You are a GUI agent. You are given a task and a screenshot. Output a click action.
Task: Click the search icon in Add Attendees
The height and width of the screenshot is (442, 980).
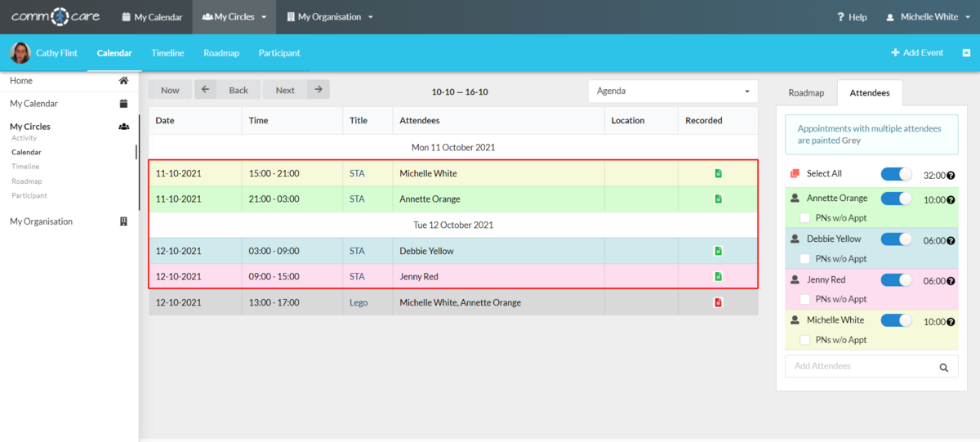[943, 367]
